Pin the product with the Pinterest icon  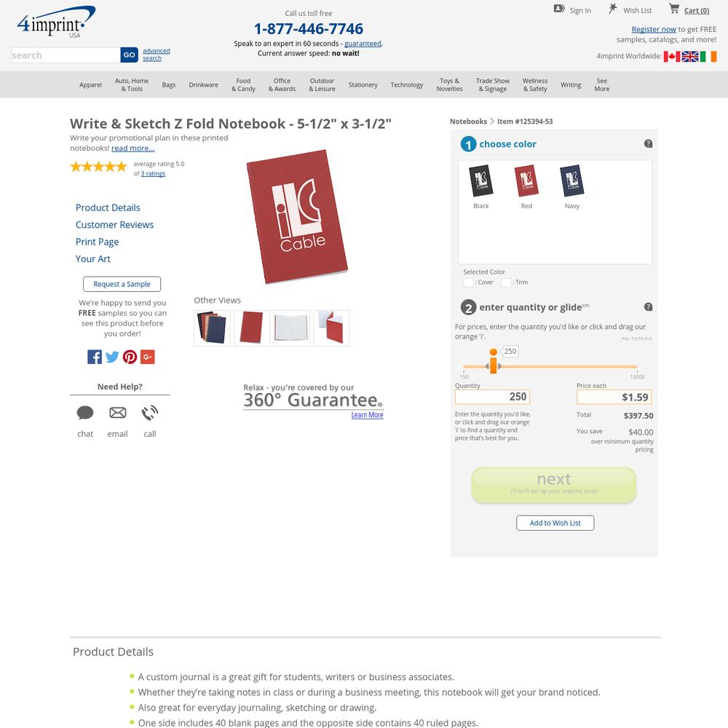tap(130, 357)
